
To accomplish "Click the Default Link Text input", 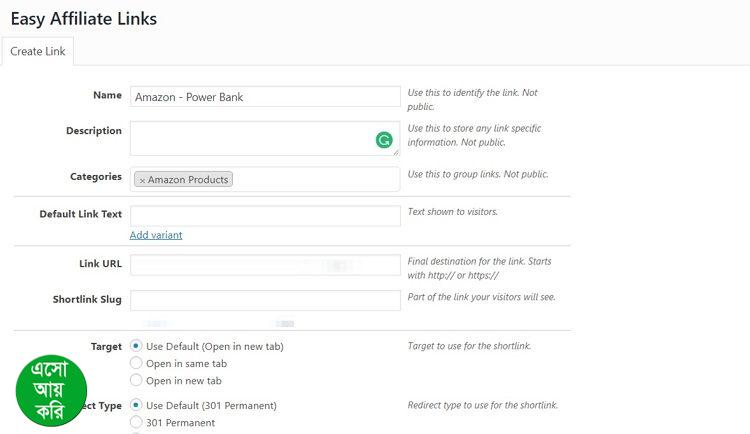I will 265,216.
